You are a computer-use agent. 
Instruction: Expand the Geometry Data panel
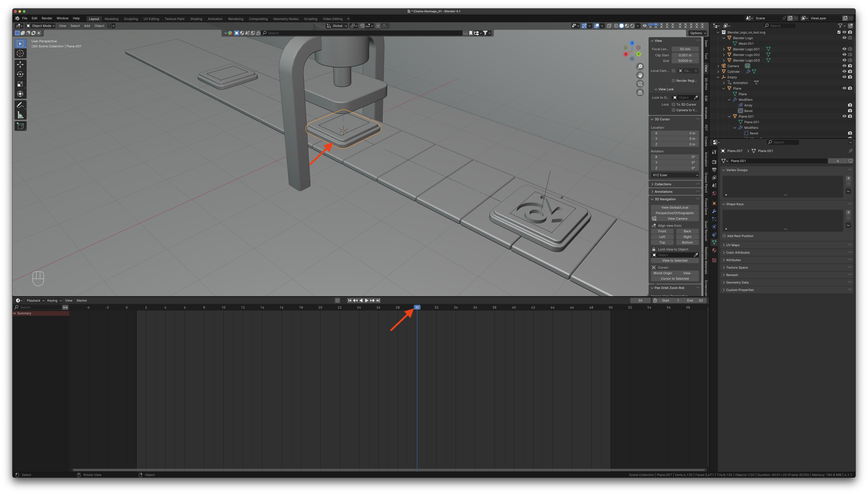(x=786, y=283)
